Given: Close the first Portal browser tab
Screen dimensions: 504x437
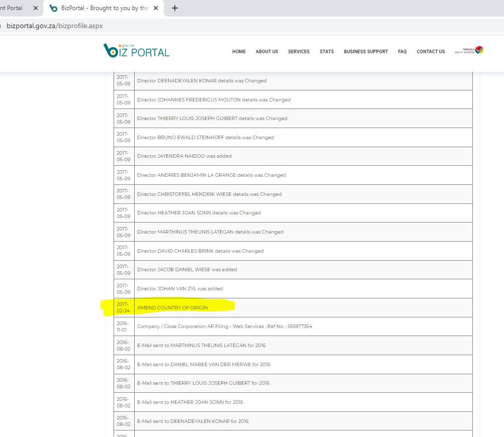Looking at the screenshot, I should [36, 8].
